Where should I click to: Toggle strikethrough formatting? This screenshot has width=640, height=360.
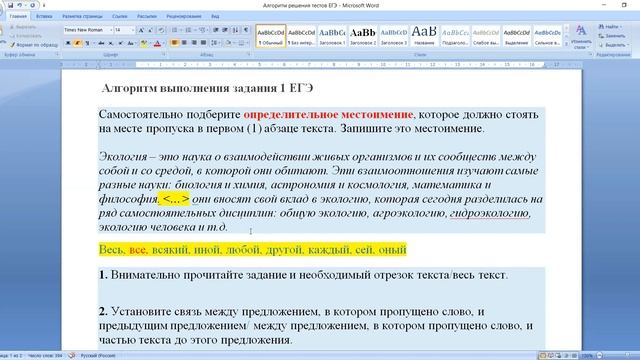(101, 43)
